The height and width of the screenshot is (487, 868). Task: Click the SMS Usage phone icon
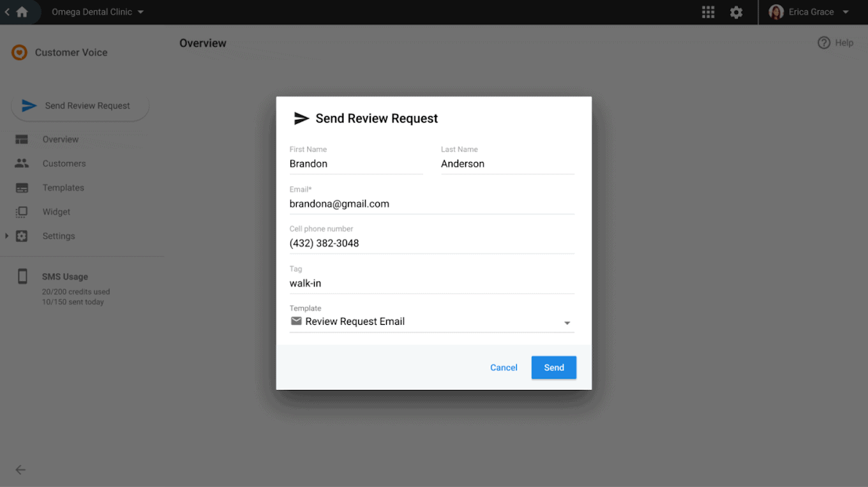point(22,276)
